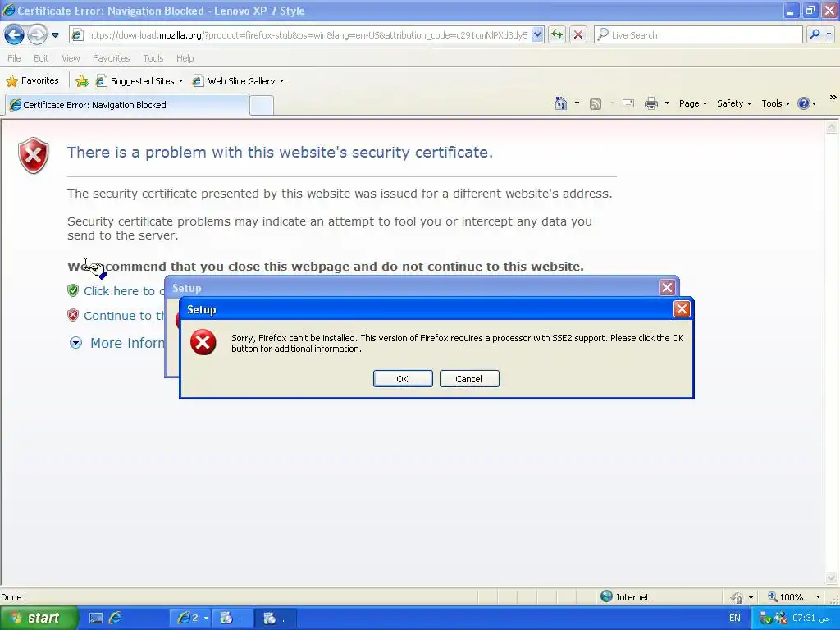840x630 pixels.
Task: Open the Tools menu in menu bar
Action: (153, 58)
